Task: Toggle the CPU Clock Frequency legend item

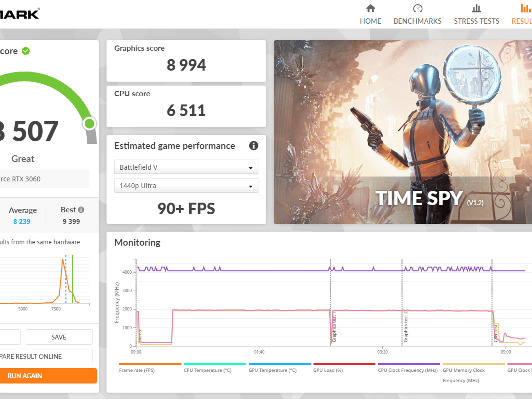Action: pyautogui.click(x=409, y=368)
